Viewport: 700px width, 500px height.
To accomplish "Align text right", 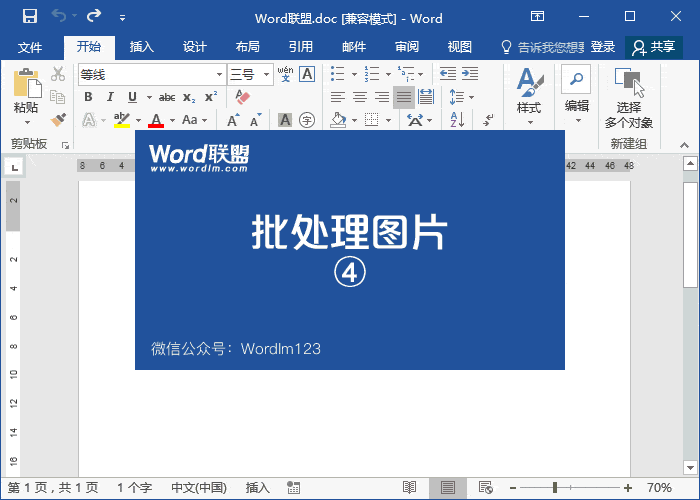I will 382,97.
